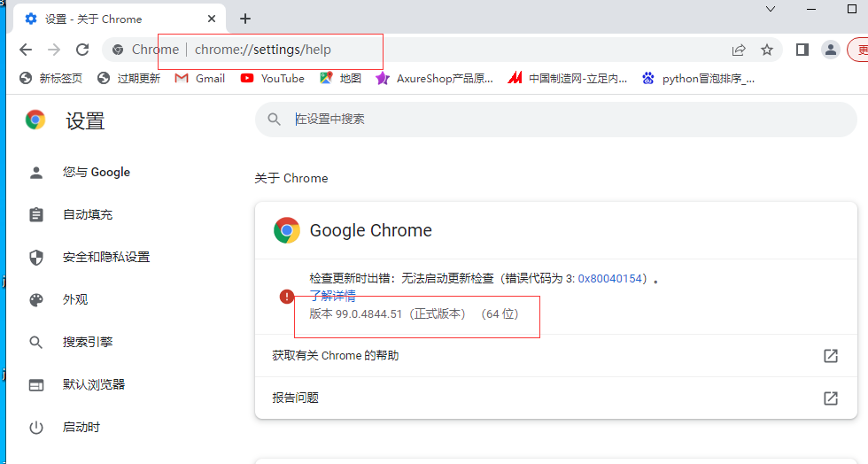Open 获取有关 Chrome 的帮助 row
This screenshot has height=464, width=868.
tap(556, 355)
